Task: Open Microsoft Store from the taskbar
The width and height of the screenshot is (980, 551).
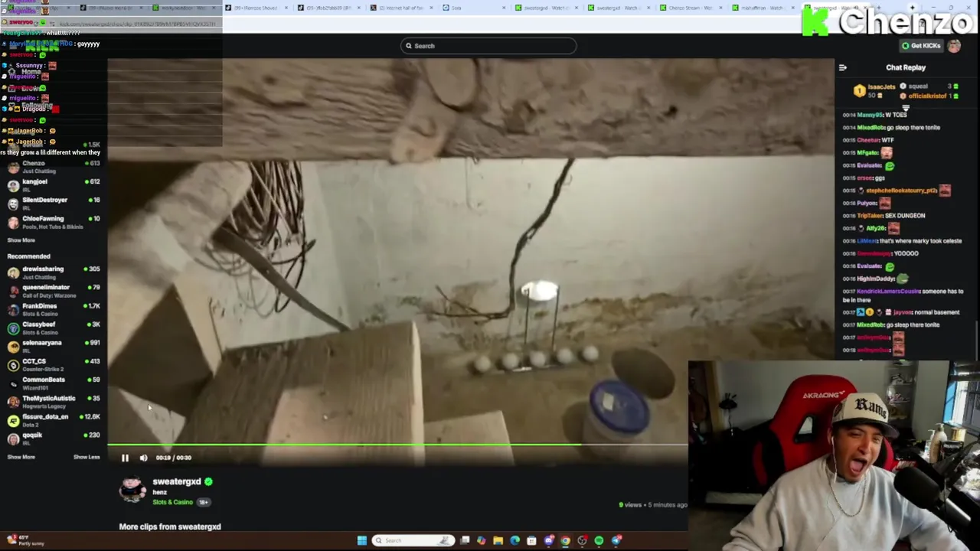Action: (x=531, y=540)
